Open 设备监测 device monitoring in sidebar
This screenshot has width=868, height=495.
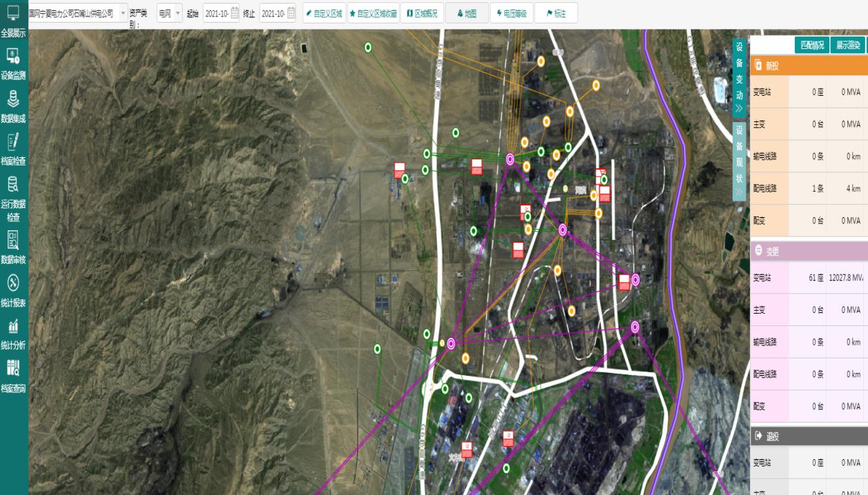coord(13,63)
